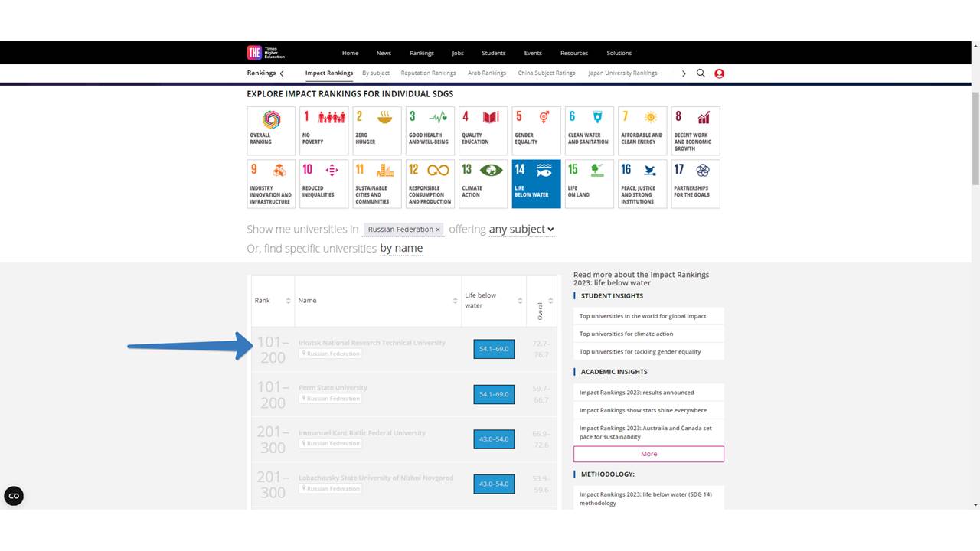
Task: Open the Times Higher Education logo
Action: tap(266, 53)
